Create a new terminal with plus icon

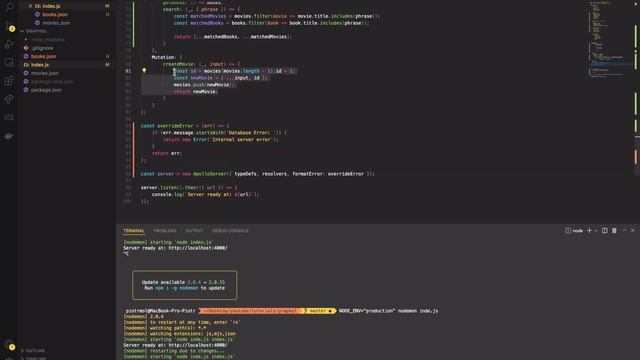(589, 231)
